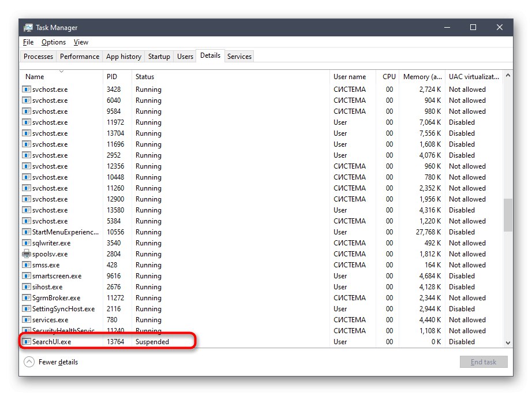Screen dimensions: 532x395
Task: Click the icon next to SearchUI.exe
Action: click(x=27, y=341)
